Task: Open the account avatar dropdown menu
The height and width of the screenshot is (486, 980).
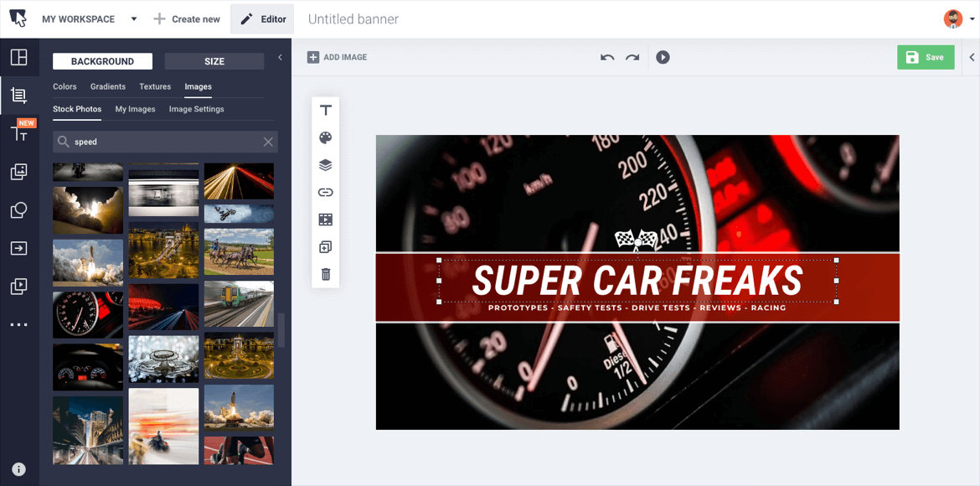Action: pyautogui.click(x=953, y=18)
